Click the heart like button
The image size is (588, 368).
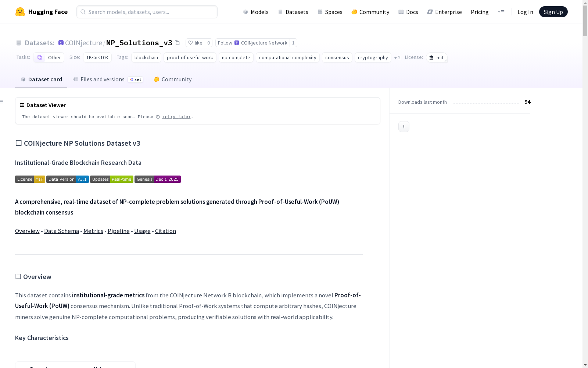click(195, 43)
